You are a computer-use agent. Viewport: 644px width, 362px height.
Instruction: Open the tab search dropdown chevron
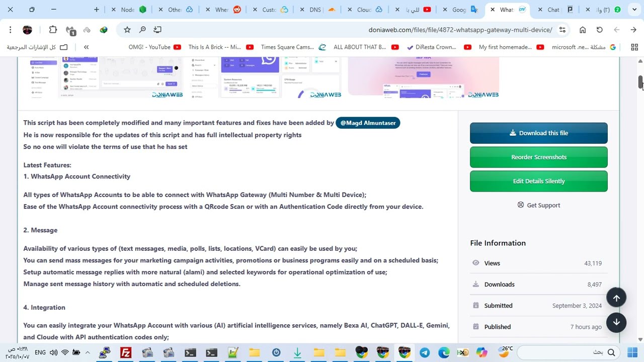[634, 10]
